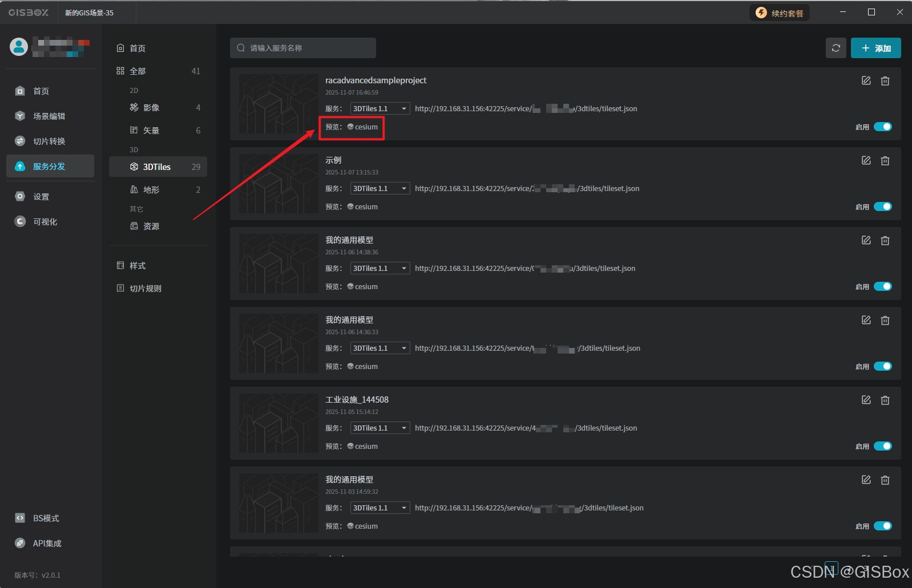Select 地形 category
The height and width of the screenshot is (588, 912).
click(158, 190)
